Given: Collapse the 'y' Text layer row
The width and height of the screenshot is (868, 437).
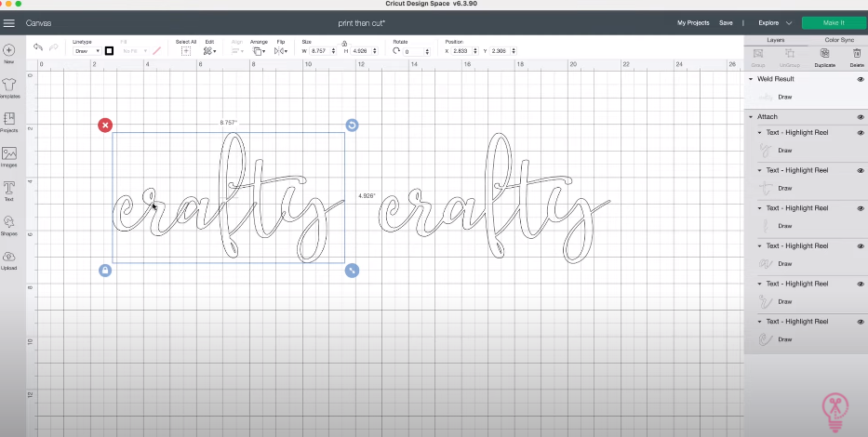Looking at the screenshot, I should coord(759,133).
